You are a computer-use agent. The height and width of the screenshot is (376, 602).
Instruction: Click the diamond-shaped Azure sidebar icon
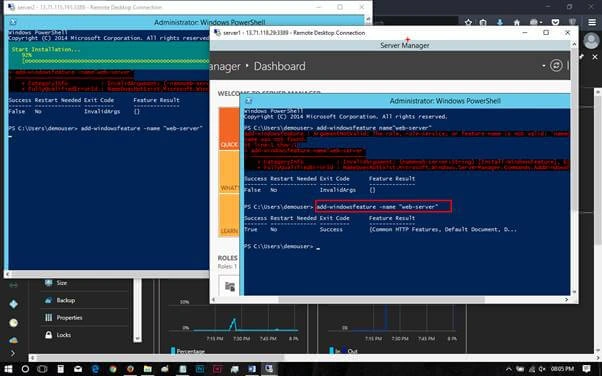(13, 304)
